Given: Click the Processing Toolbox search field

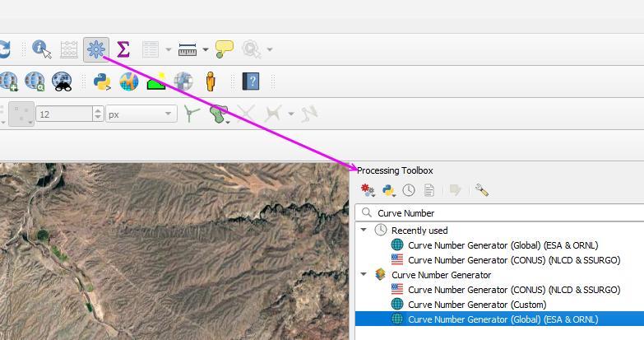Looking at the screenshot, I should [x=502, y=212].
